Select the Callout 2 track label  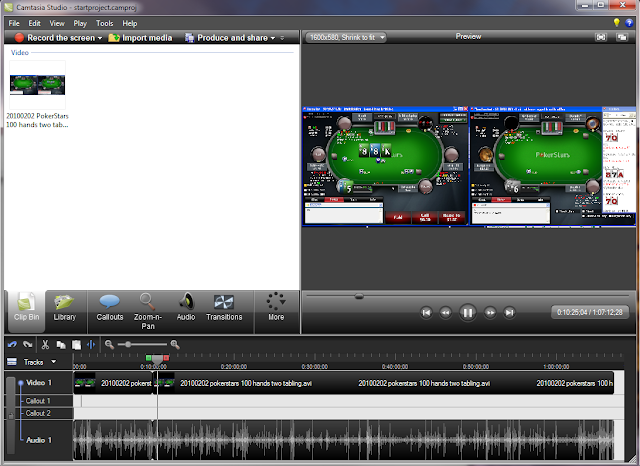click(38, 413)
